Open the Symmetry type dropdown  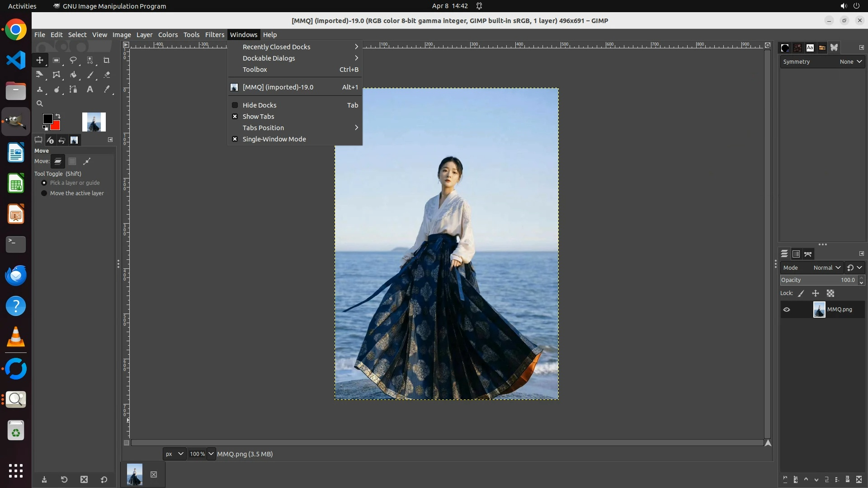pos(851,62)
